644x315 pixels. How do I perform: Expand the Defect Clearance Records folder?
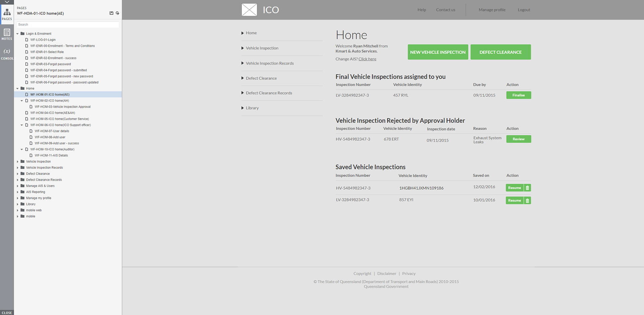pos(17,180)
